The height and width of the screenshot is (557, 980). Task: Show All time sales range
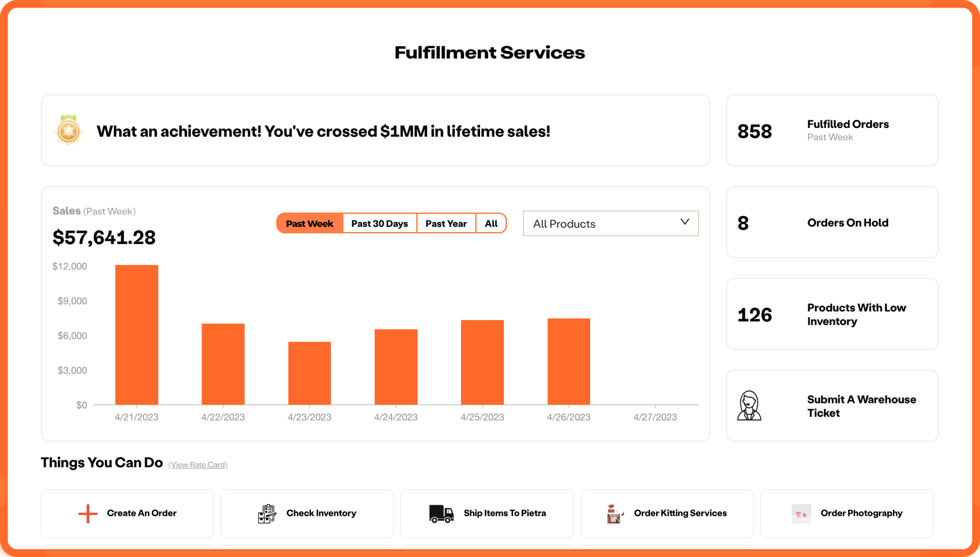(x=491, y=223)
